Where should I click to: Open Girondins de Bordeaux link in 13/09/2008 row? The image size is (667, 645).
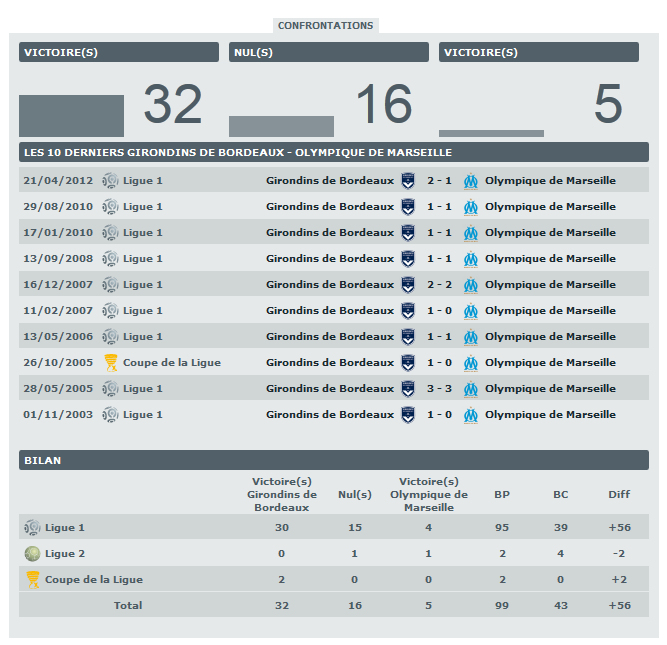point(330,259)
